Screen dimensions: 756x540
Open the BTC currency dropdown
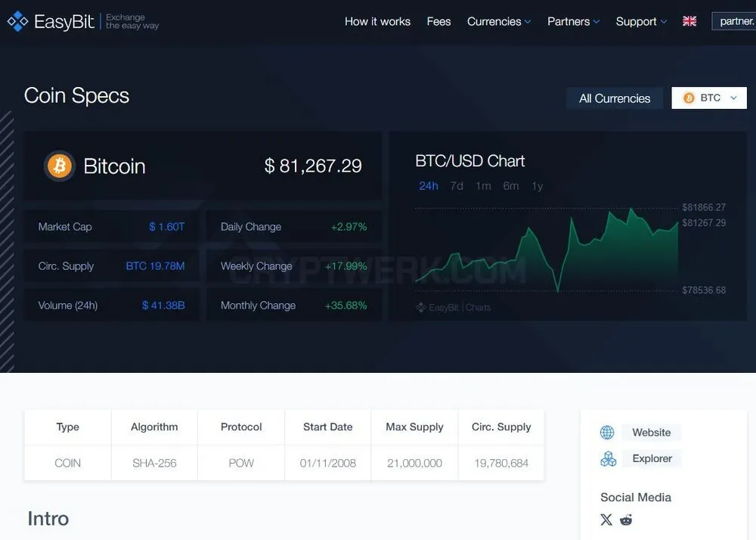point(709,98)
